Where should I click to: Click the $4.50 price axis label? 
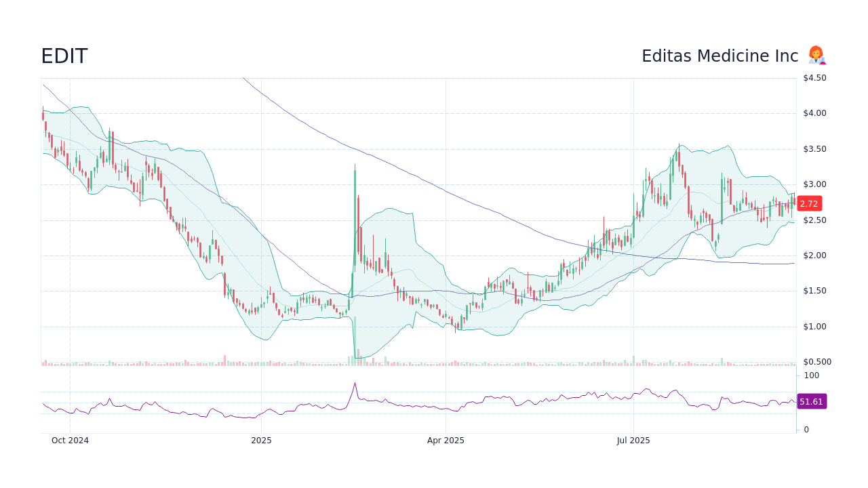[x=814, y=78]
